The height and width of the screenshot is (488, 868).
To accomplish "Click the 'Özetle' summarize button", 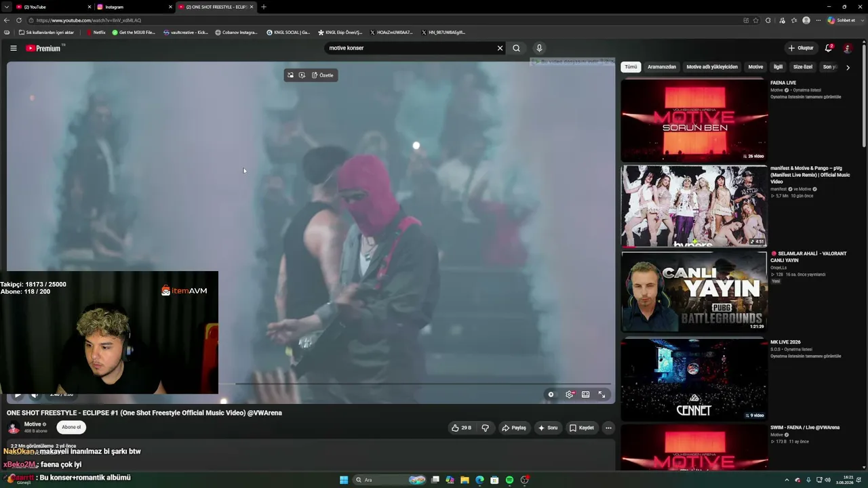I will [x=323, y=75].
